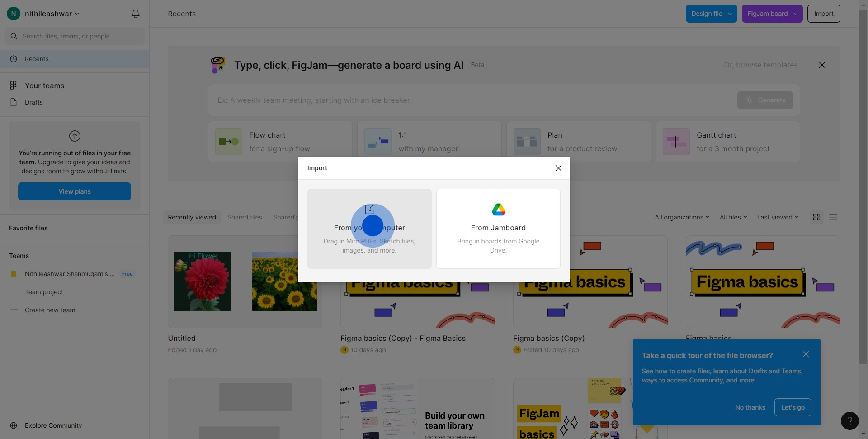The width and height of the screenshot is (868, 439).
Task: Click the globe icon for Explore Community
Action: coord(14,425)
